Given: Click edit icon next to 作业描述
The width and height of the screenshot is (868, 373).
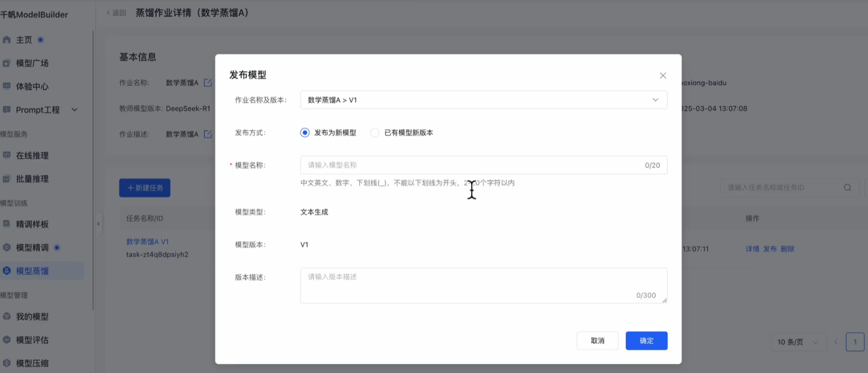Looking at the screenshot, I should [x=208, y=134].
